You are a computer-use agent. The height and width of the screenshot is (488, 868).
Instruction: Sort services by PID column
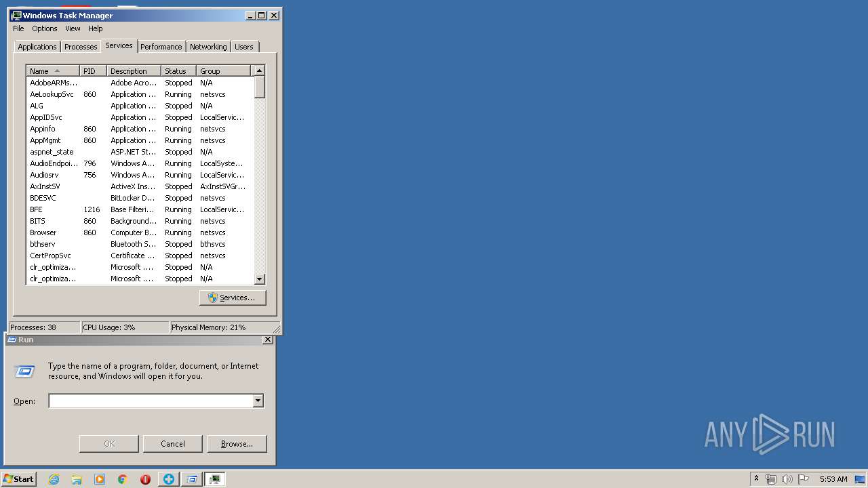click(94, 70)
